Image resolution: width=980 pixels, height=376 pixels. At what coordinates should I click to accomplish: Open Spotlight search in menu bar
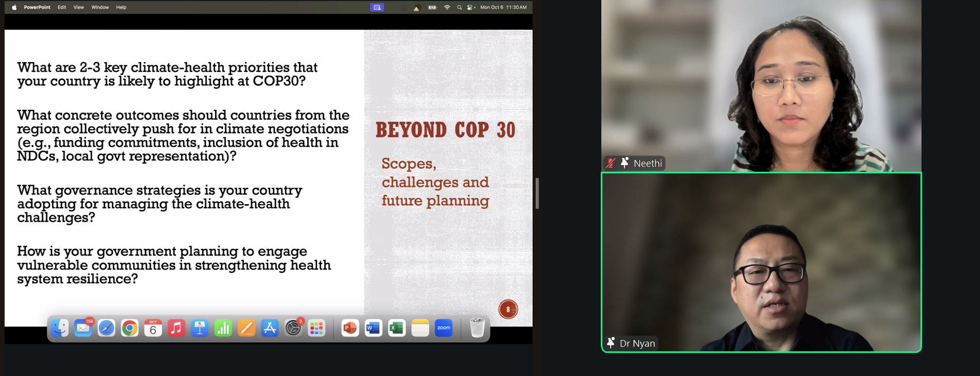pos(459,7)
